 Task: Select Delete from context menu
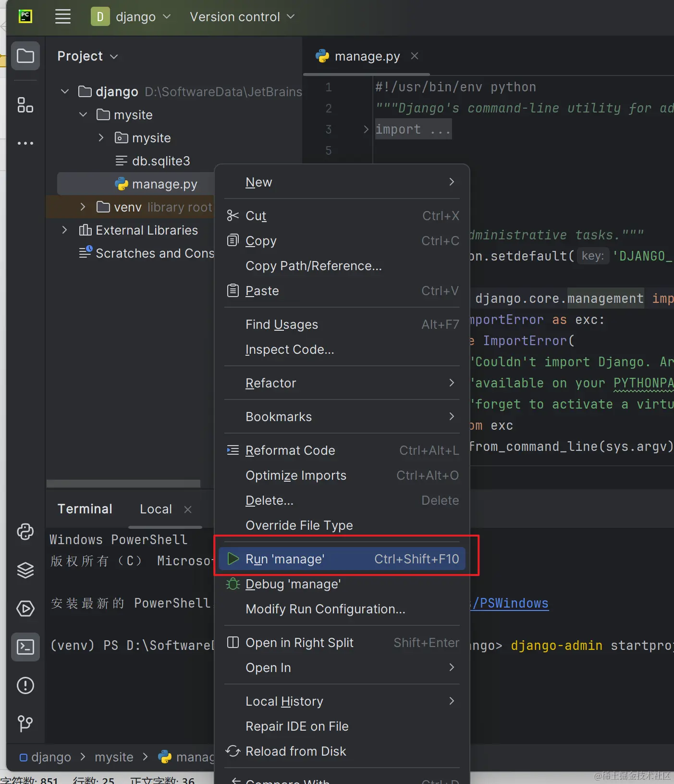point(342,500)
